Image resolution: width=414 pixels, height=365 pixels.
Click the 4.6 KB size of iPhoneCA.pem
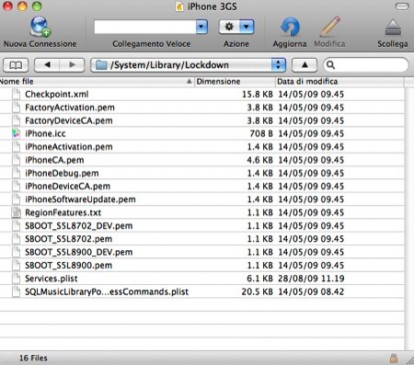[x=260, y=160]
